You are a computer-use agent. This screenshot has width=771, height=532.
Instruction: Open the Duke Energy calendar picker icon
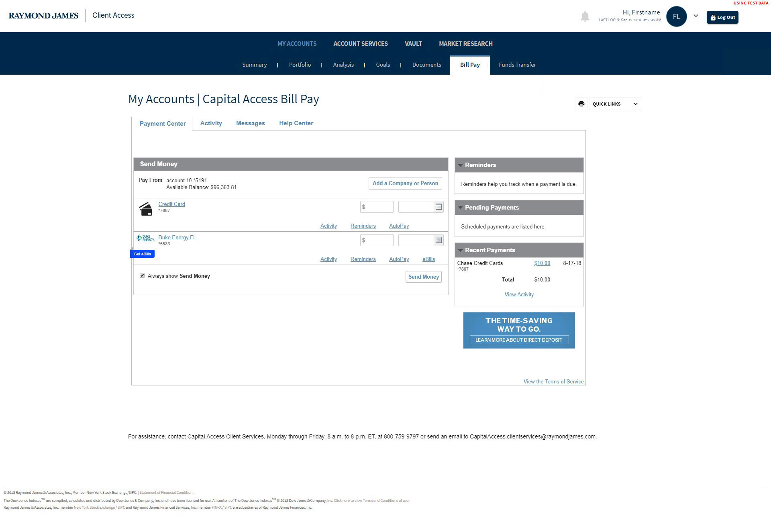(x=439, y=240)
